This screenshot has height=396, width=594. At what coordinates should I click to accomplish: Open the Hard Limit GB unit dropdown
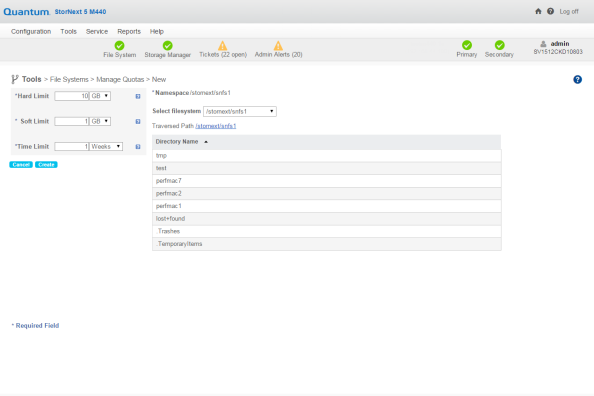coord(100,96)
